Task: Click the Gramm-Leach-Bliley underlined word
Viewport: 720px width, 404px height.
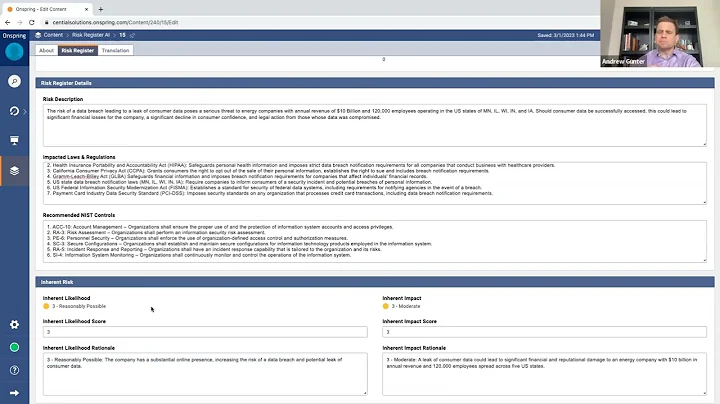Action: pos(76,176)
